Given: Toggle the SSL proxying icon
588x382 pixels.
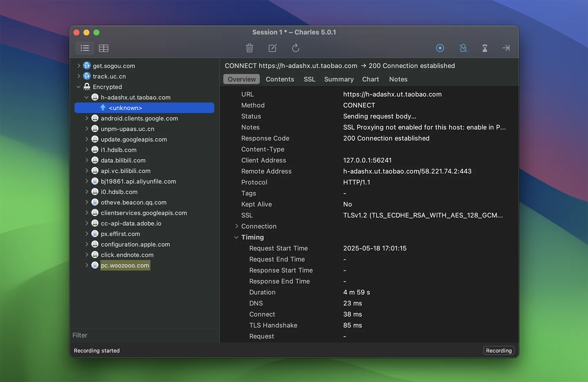Looking at the screenshot, I should click(463, 48).
